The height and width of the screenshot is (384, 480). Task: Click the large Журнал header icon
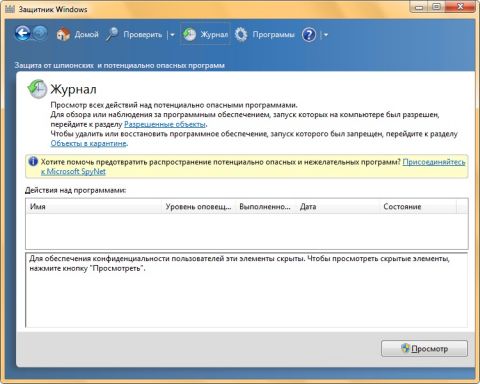pyautogui.click(x=37, y=89)
